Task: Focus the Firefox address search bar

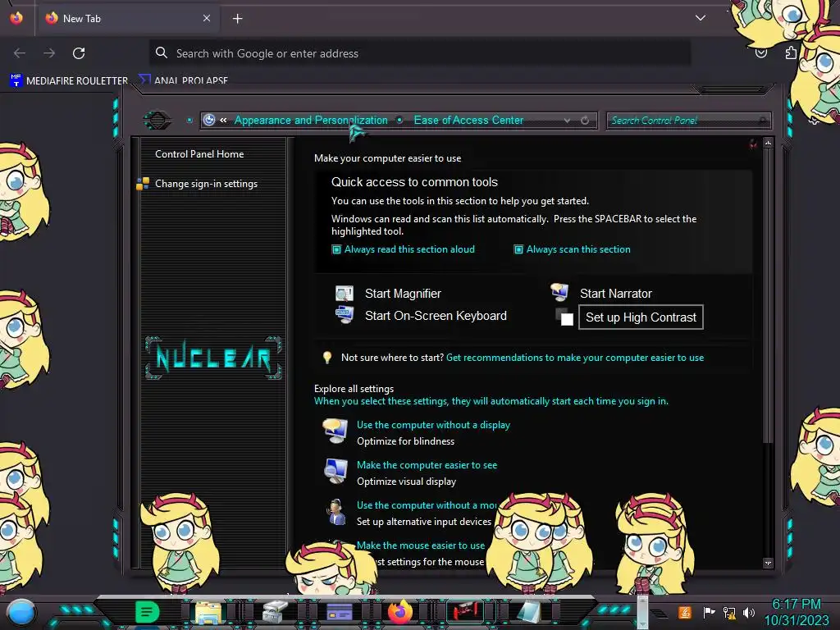Action: [419, 53]
